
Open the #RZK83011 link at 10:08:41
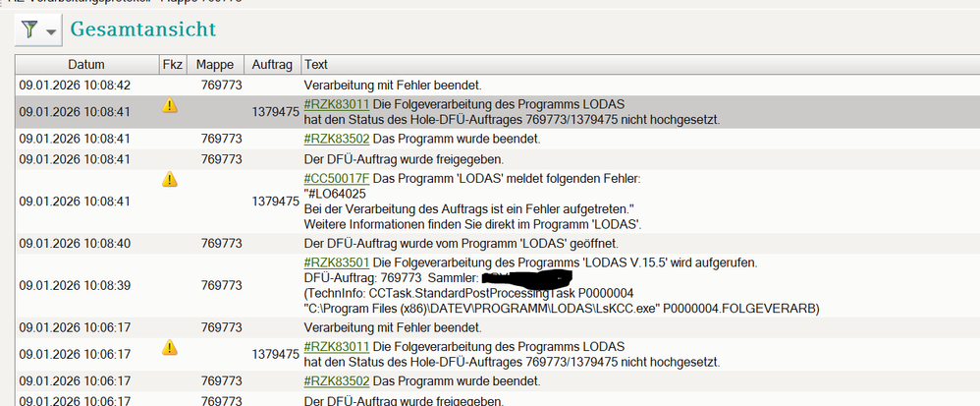coord(337,104)
